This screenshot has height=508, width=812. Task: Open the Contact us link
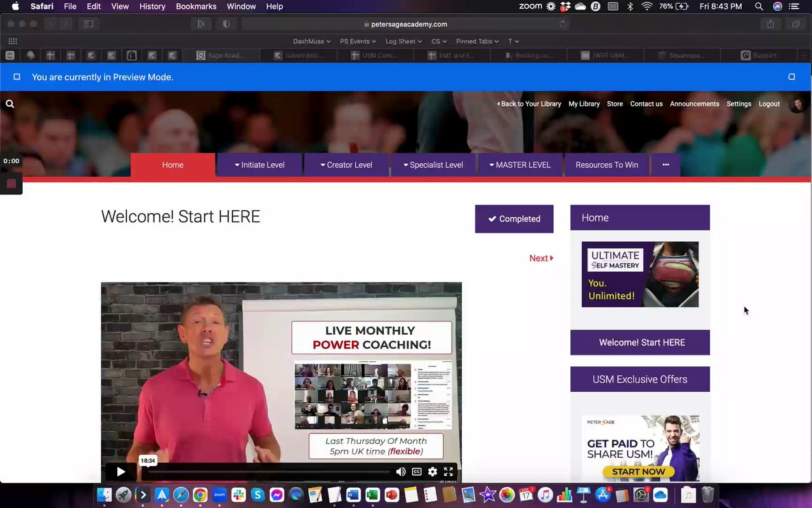click(646, 104)
